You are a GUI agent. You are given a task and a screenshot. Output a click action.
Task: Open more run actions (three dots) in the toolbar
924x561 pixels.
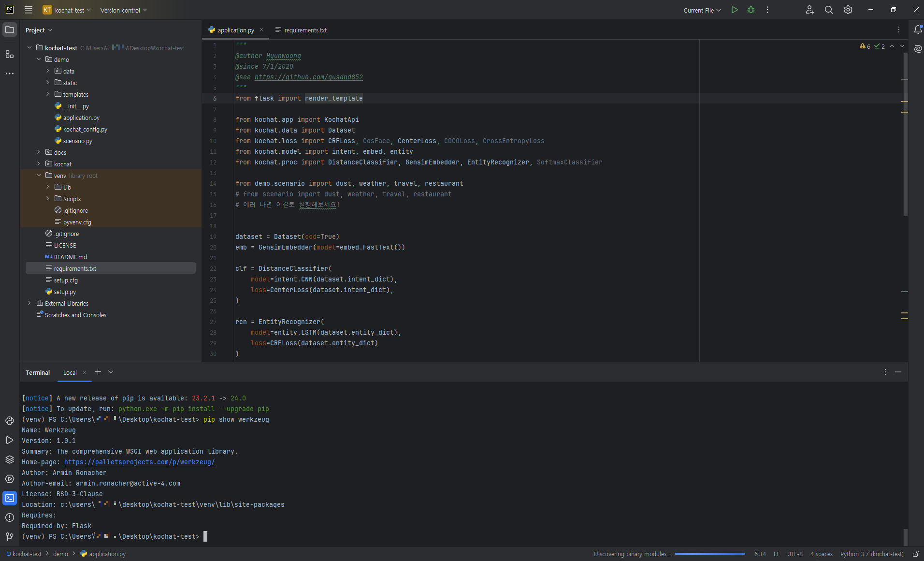tap(767, 10)
